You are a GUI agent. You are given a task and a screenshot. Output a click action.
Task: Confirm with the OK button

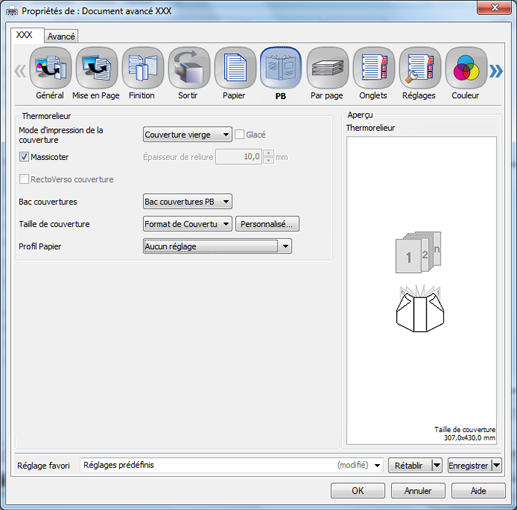click(x=358, y=491)
